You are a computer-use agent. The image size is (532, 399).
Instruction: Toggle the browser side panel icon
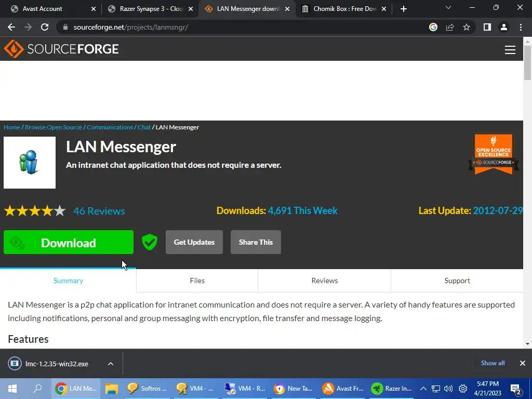(487, 27)
